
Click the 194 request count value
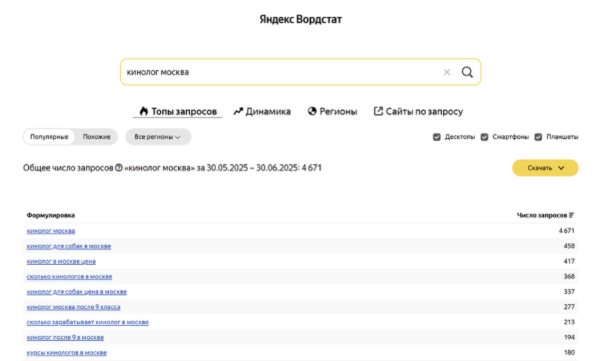pyautogui.click(x=569, y=337)
